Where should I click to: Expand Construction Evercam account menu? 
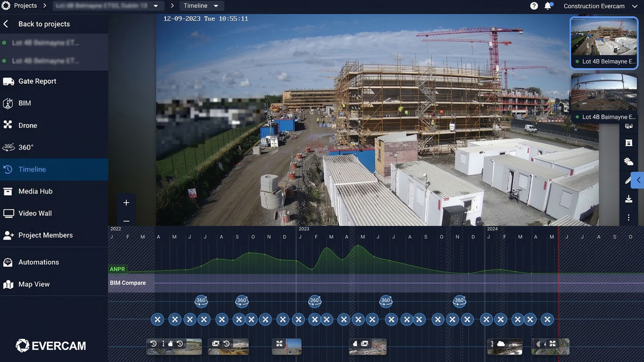pyautogui.click(x=635, y=6)
